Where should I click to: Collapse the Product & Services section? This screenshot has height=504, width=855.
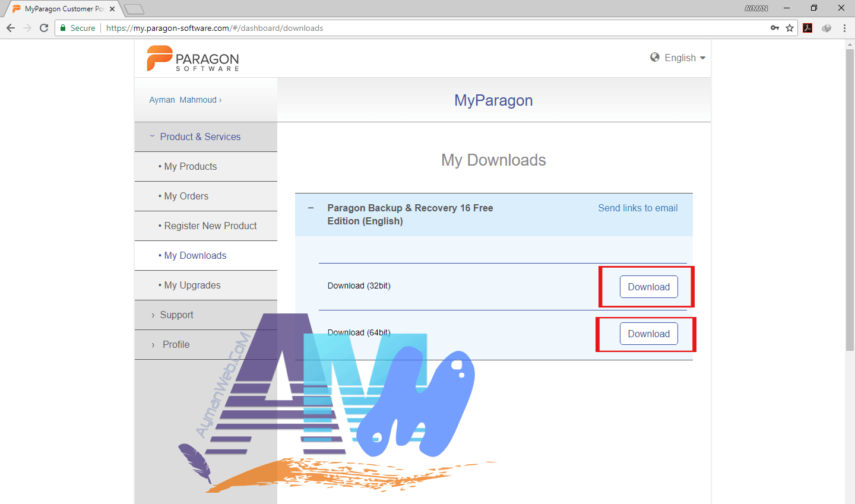pos(206,137)
